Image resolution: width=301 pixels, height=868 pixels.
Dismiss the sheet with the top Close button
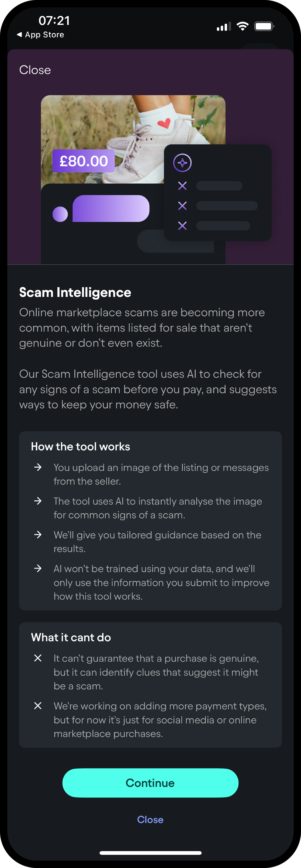pyautogui.click(x=35, y=70)
